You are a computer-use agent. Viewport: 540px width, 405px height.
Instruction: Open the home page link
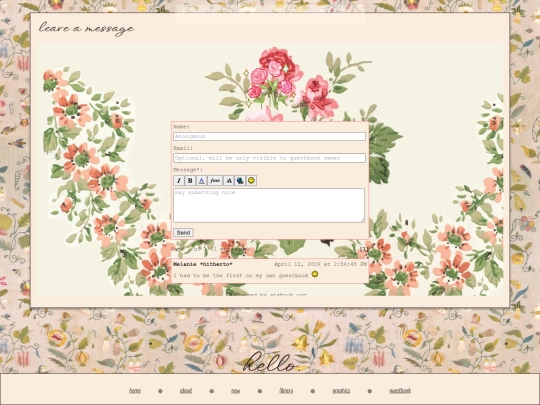point(135,391)
